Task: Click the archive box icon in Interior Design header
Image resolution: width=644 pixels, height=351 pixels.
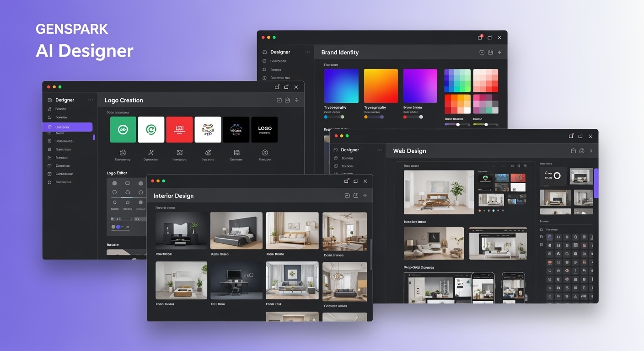Action: (x=347, y=196)
